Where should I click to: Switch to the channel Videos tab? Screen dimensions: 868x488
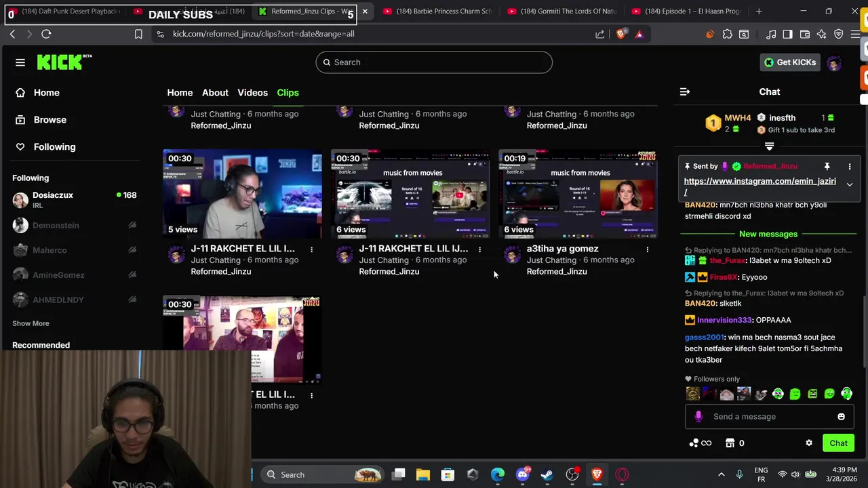(x=252, y=92)
